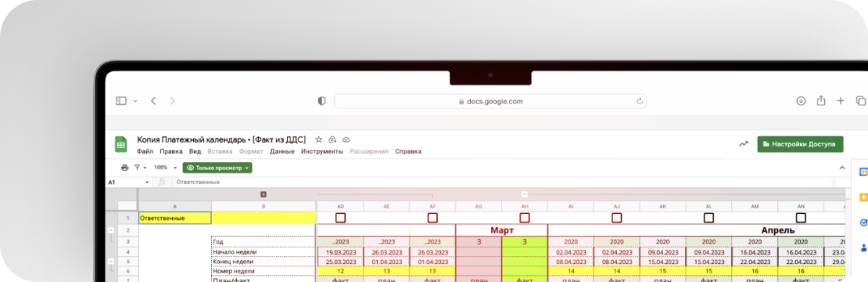The image size is (868, 282).
Task: Select column AK header
Action: pos(662,206)
